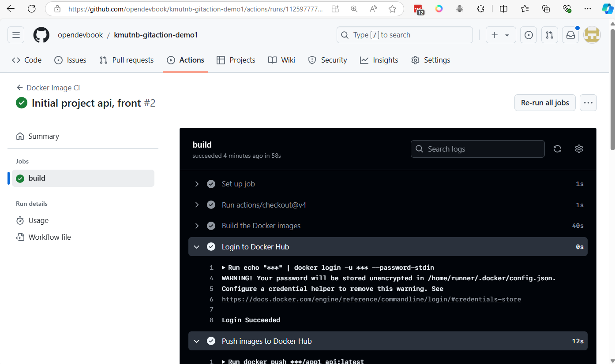Add page to favorites with star icon

[x=392, y=9]
